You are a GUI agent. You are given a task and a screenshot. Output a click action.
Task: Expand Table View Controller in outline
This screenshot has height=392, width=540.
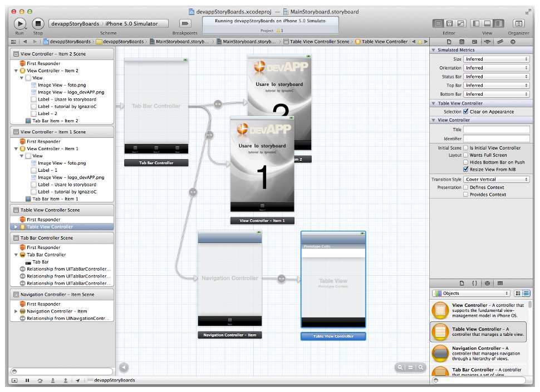(x=16, y=227)
